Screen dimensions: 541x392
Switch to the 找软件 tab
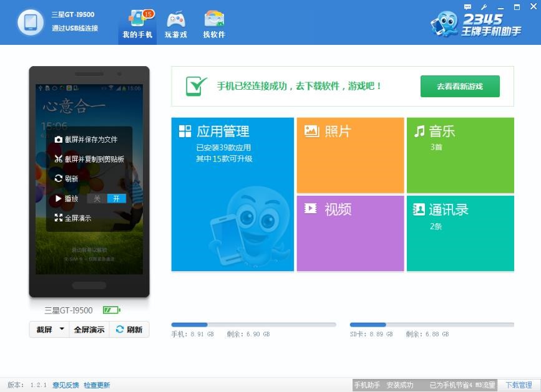click(x=214, y=24)
